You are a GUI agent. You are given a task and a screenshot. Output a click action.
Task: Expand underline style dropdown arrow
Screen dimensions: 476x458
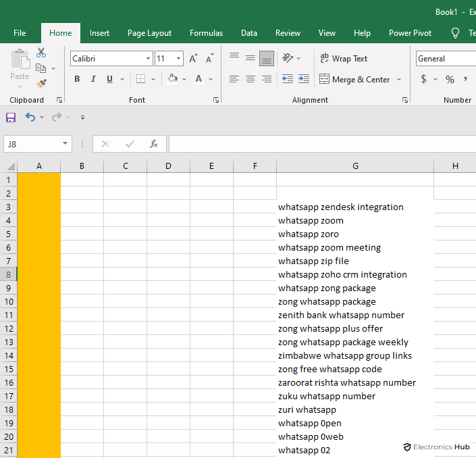tap(122, 79)
